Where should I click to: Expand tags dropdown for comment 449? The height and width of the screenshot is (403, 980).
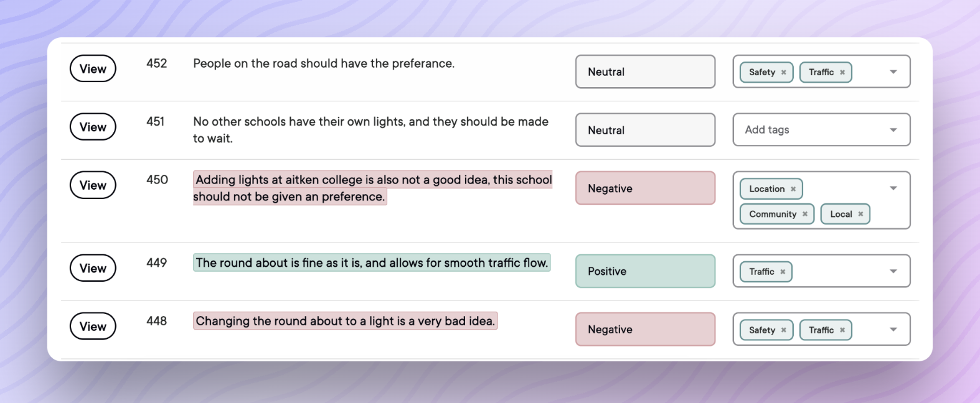pyautogui.click(x=893, y=272)
